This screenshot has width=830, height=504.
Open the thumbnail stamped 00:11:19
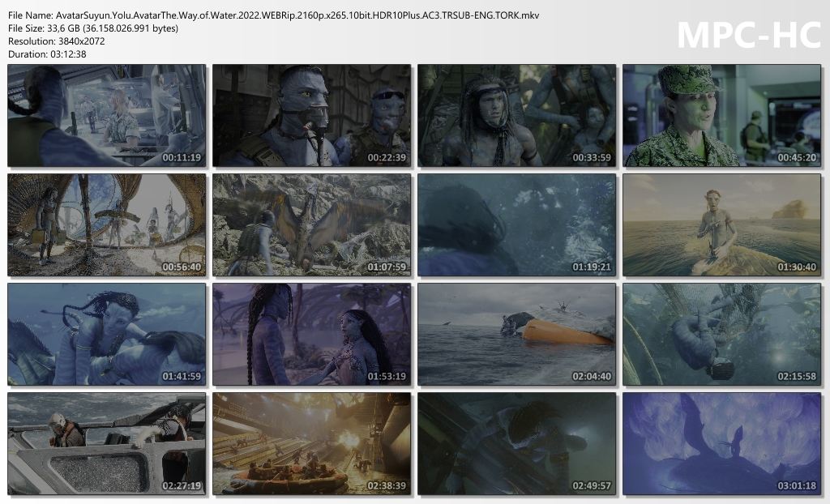106,115
